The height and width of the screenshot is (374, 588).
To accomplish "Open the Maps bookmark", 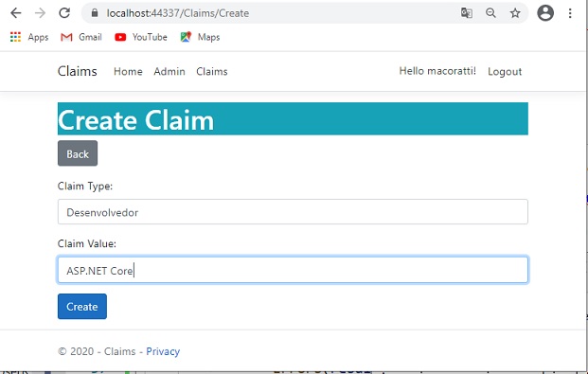I will click(x=200, y=37).
